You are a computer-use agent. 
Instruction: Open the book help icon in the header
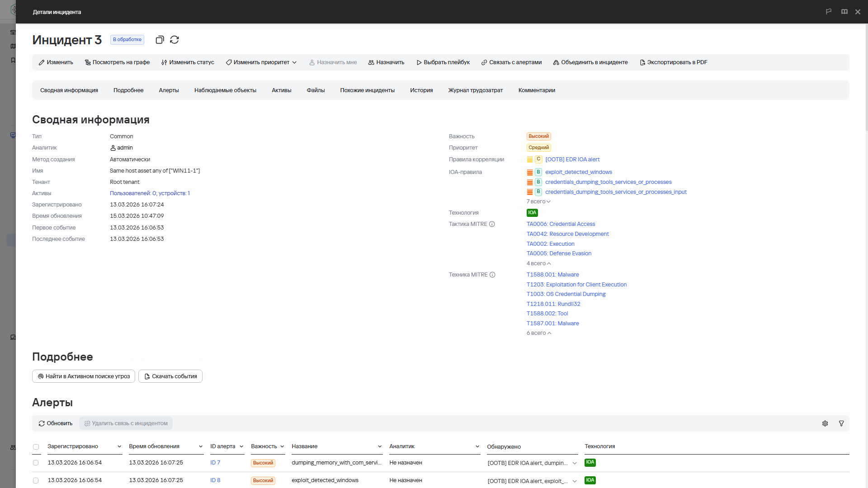(x=844, y=12)
